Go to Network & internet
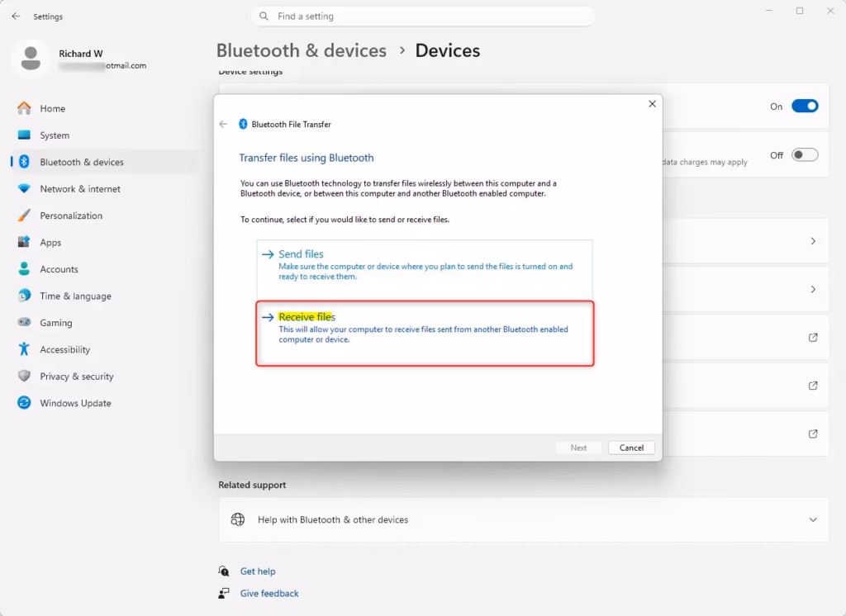The height and width of the screenshot is (616, 846). tap(80, 189)
